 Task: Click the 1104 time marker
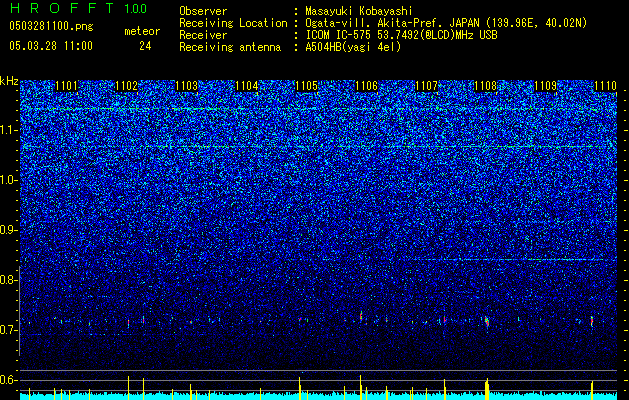point(246,86)
